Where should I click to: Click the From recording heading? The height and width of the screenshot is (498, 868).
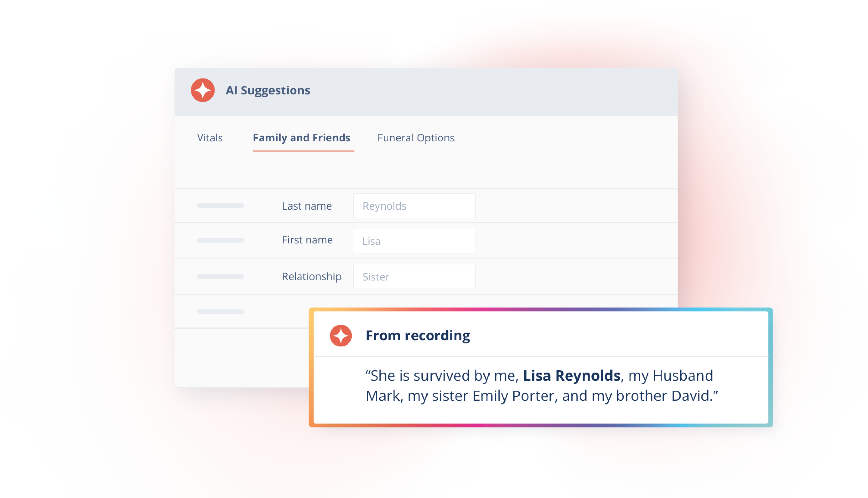pos(418,336)
